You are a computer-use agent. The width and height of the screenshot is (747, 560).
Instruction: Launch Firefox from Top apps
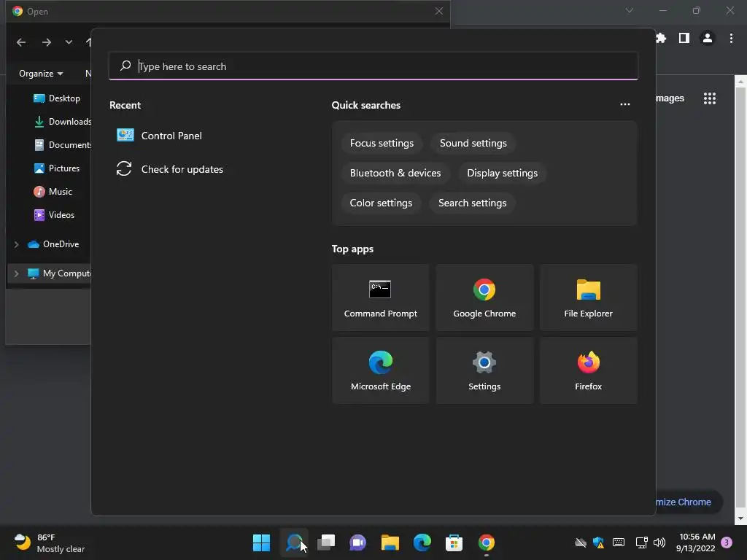click(588, 370)
